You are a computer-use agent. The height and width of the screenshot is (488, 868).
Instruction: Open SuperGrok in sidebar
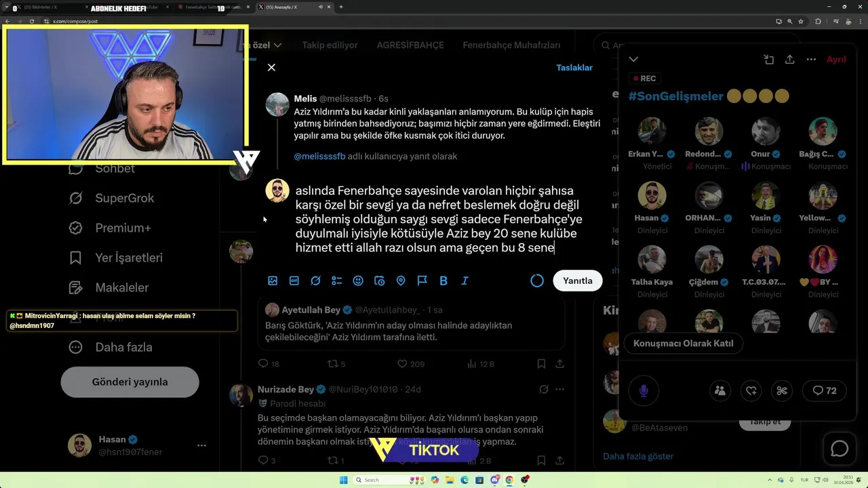111,198
